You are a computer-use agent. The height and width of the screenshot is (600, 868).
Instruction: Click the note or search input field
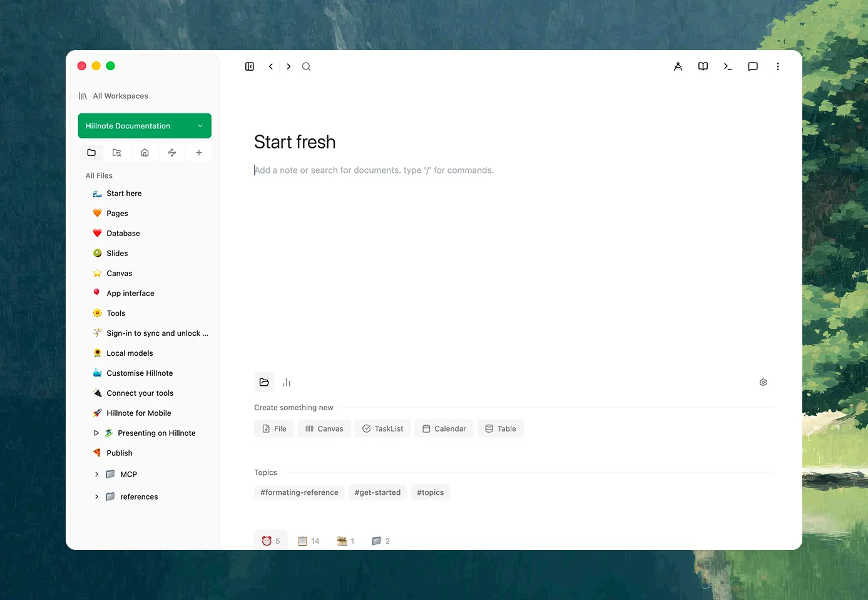513,170
